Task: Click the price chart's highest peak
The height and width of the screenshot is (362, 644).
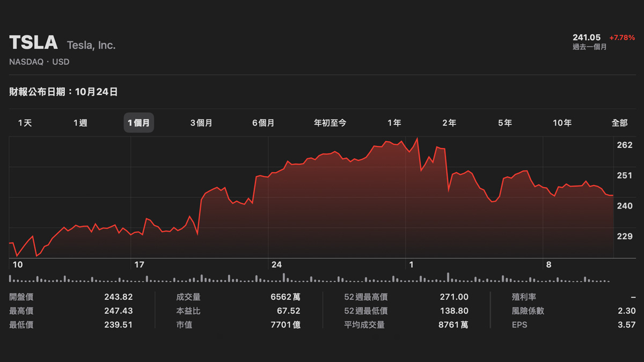Action: [418, 138]
